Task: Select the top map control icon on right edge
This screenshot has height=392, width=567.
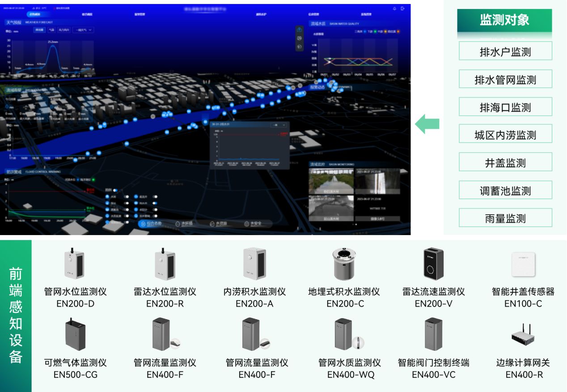Action: pyautogui.click(x=299, y=29)
